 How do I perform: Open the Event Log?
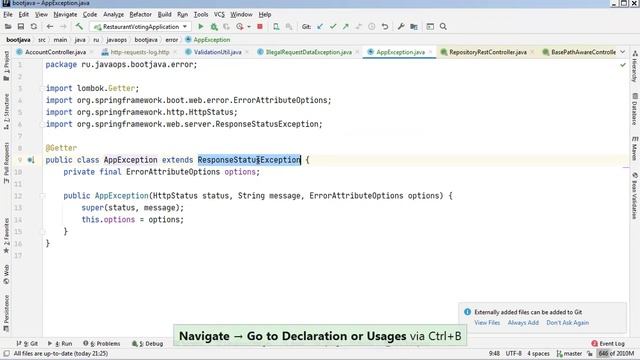click(x=608, y=344)
